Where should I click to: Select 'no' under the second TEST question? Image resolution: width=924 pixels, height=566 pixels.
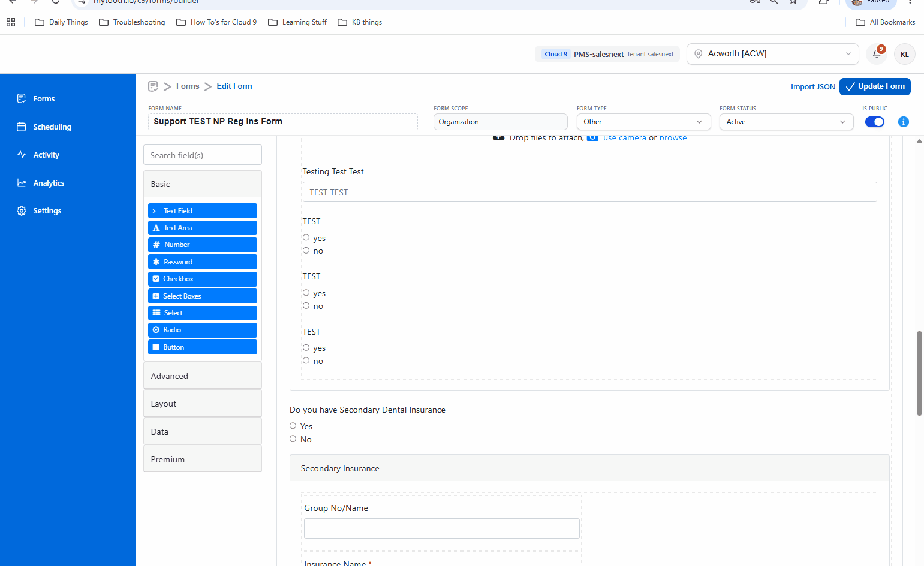tap(306, 306)
